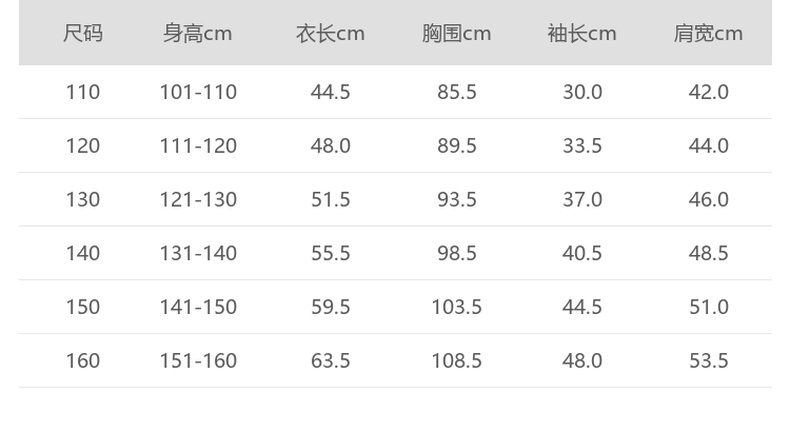Select the 53.5 shoulder width cell
Viewport: 790px width, 431px height.
[x=708, y=361]
